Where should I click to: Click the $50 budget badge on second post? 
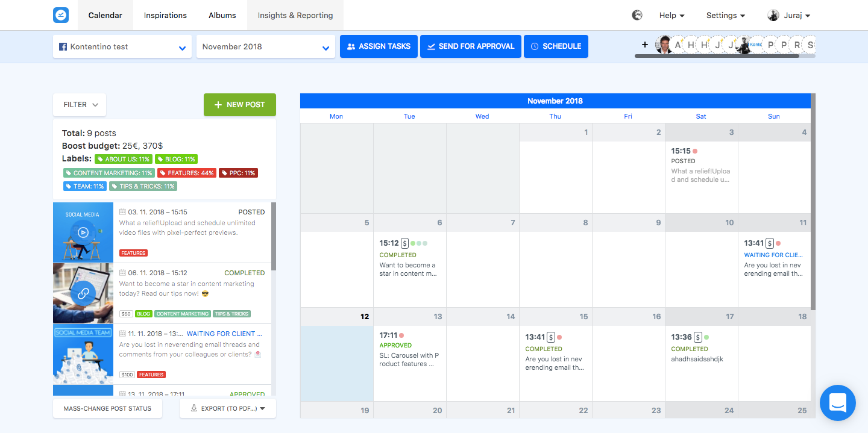click(x=126, y=314)
